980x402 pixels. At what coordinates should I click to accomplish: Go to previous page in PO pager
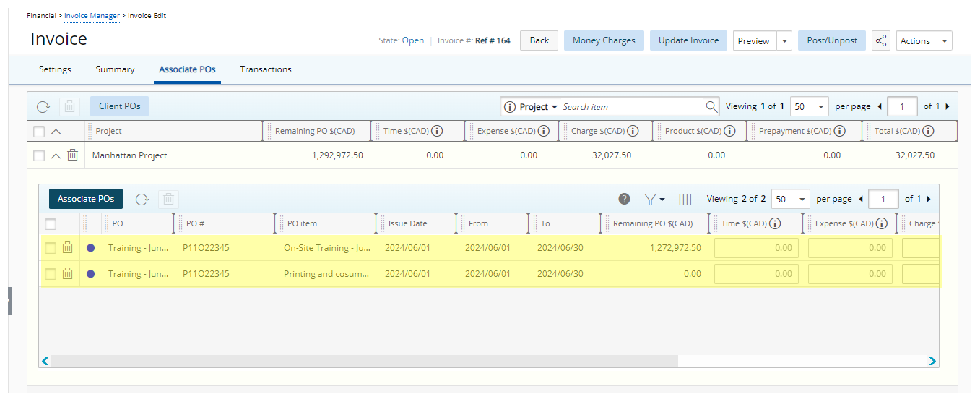[860, 199]
